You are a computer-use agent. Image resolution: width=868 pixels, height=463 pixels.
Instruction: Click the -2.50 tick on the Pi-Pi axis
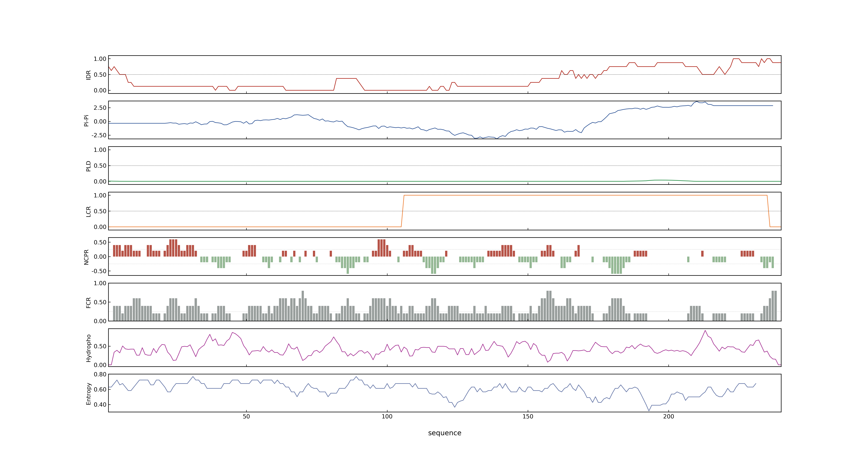99,135
